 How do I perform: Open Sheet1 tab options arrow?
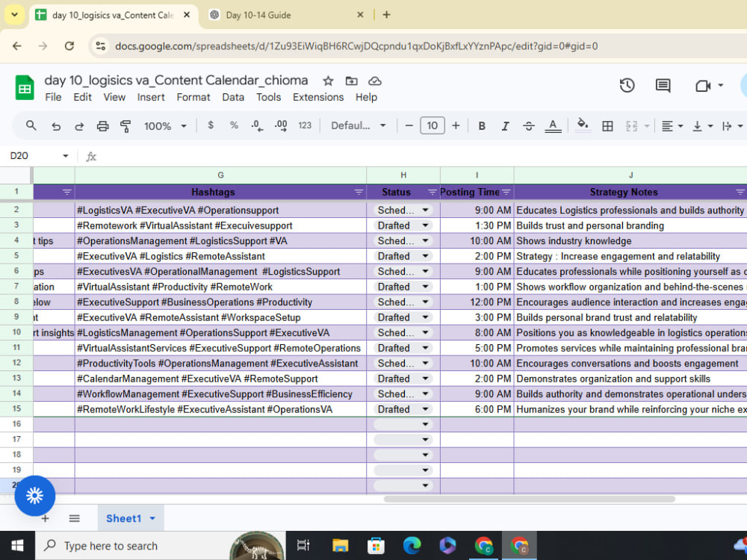coord(152,518)
